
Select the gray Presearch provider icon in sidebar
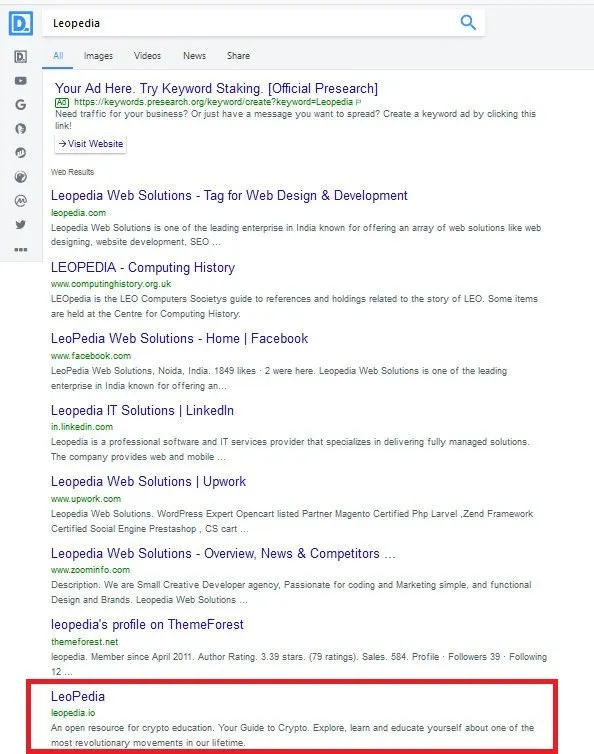[x=21, y=57]
